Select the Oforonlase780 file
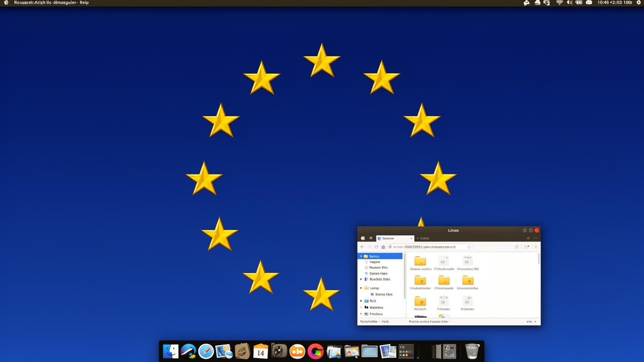 [468, 263]
